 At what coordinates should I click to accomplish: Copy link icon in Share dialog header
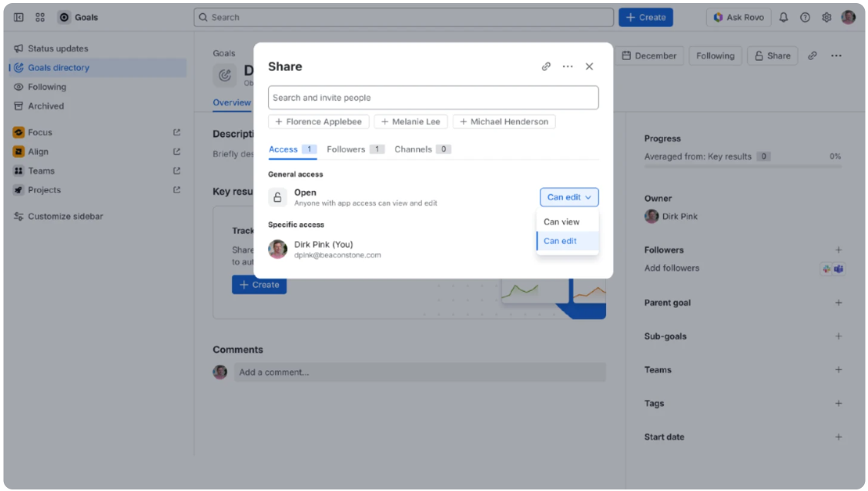[x=546, y=66]
